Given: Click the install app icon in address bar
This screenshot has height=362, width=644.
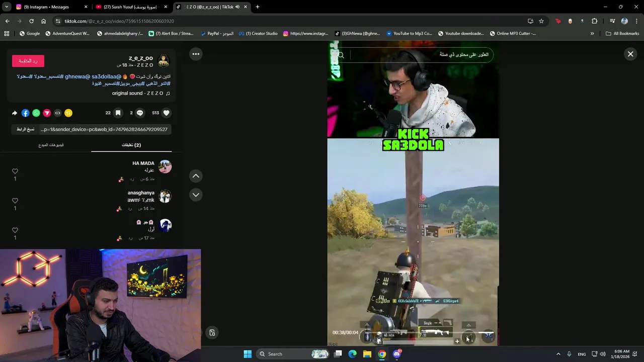Looking at the screenshot, I should [530, 21].
